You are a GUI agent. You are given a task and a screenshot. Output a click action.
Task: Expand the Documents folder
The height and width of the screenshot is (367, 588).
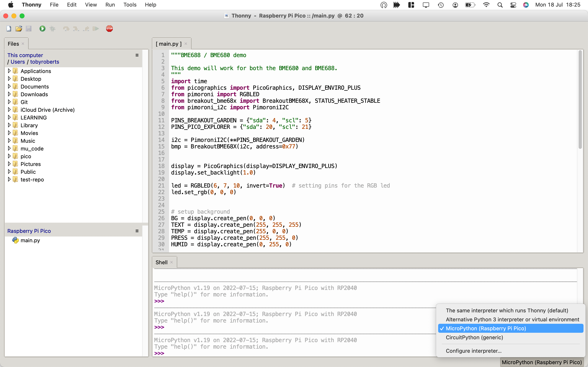click(x=9, y=86)
